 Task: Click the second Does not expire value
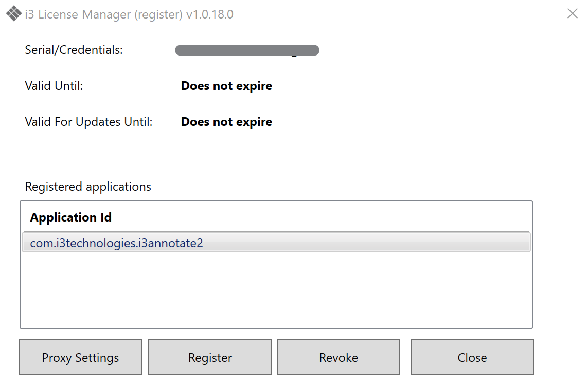point(226,122)
